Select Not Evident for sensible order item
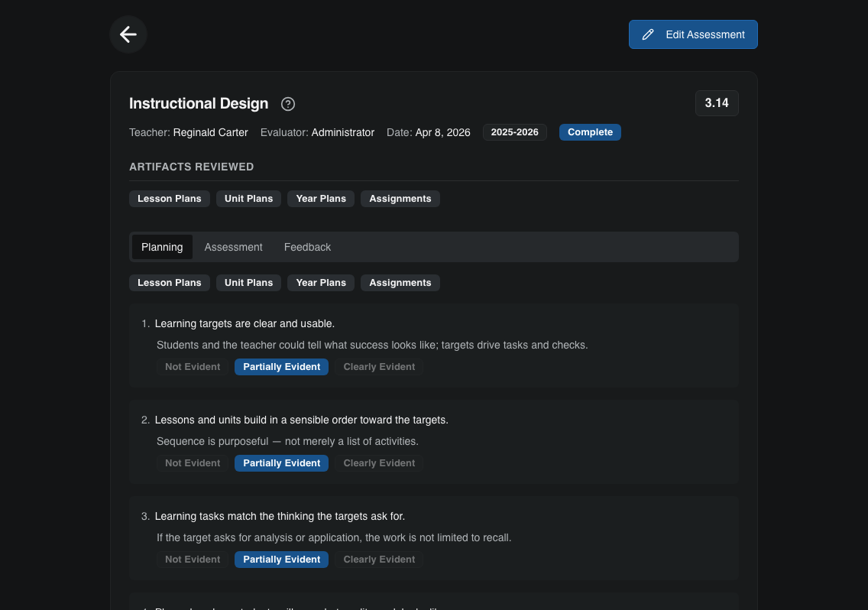 (x=193, y=463)
